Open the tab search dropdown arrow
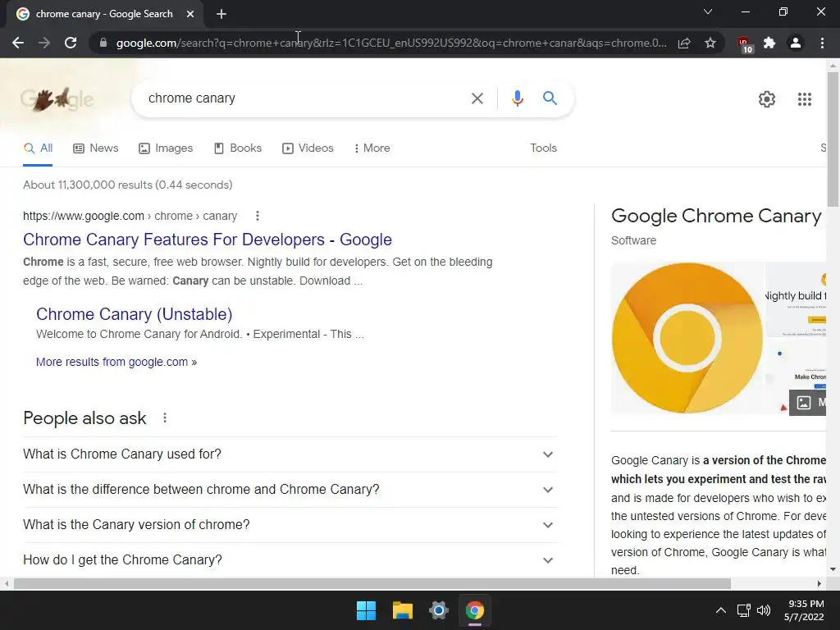 [x=708, y=11]
